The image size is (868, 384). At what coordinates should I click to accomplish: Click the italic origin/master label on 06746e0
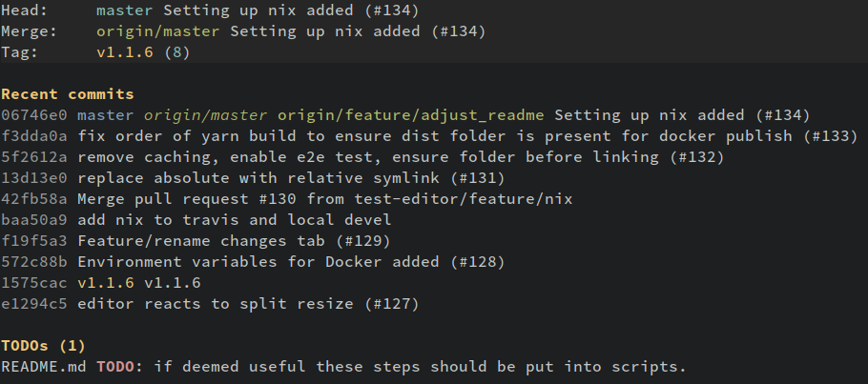205,115
